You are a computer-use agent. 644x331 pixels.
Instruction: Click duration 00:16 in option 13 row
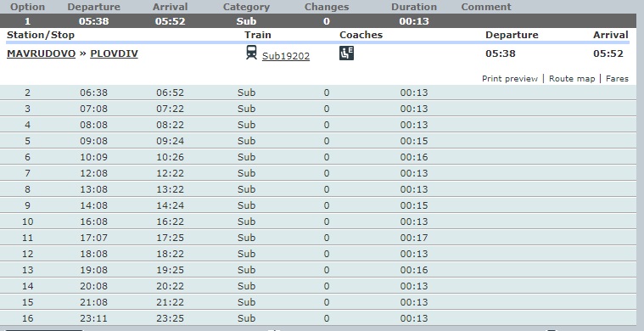[414, 270]
